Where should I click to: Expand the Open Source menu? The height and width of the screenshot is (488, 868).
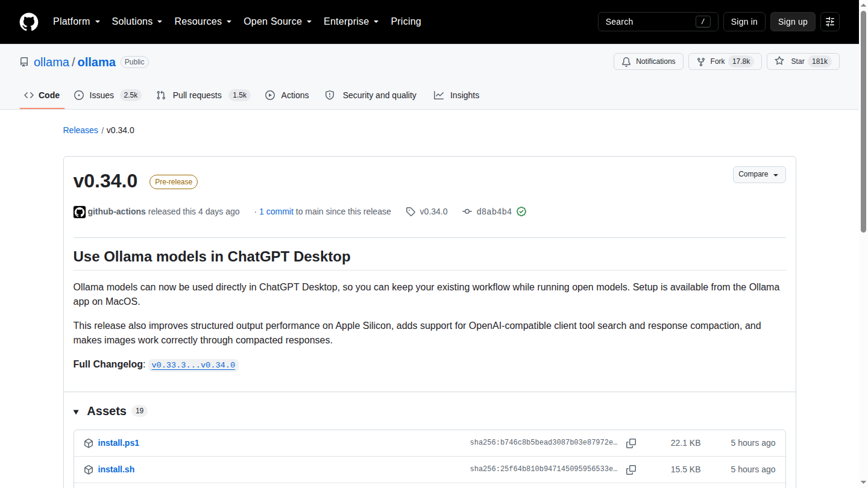277,21
